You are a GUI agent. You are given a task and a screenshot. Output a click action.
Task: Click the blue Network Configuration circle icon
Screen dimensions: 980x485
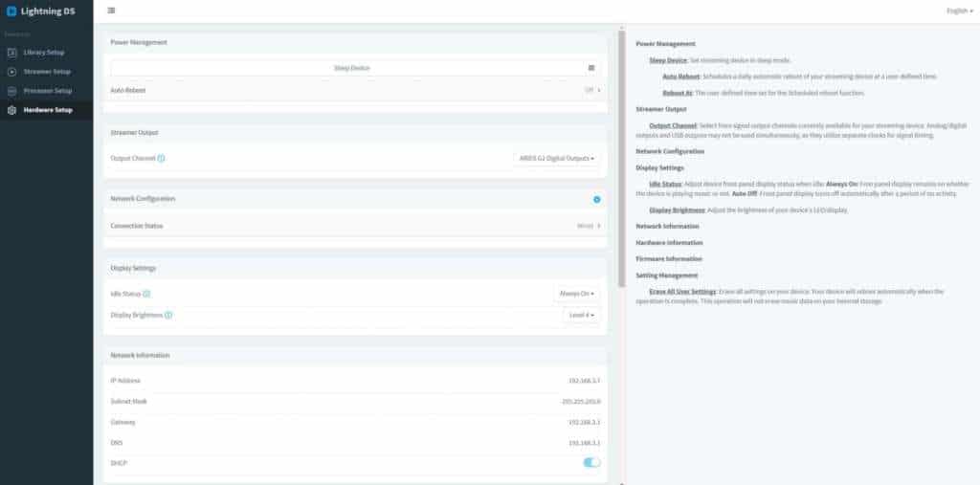coord(597,199)
